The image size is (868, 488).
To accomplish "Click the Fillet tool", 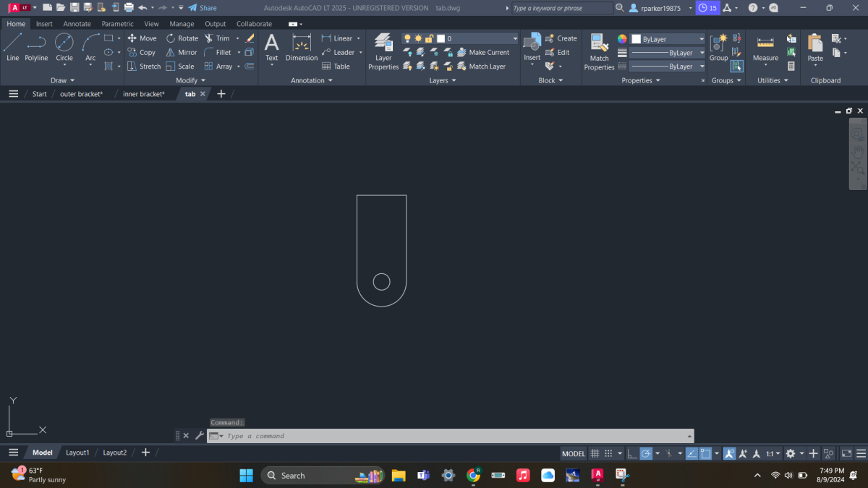I will pos(218,52).
